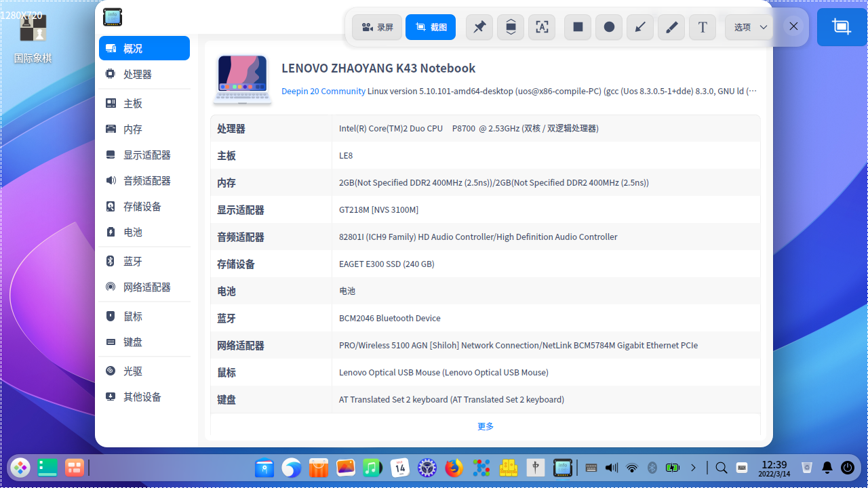The height and width of the screenshot is (488, 868).
Task: Choose the pencil annotation tool
Action: tap(671, 26)
